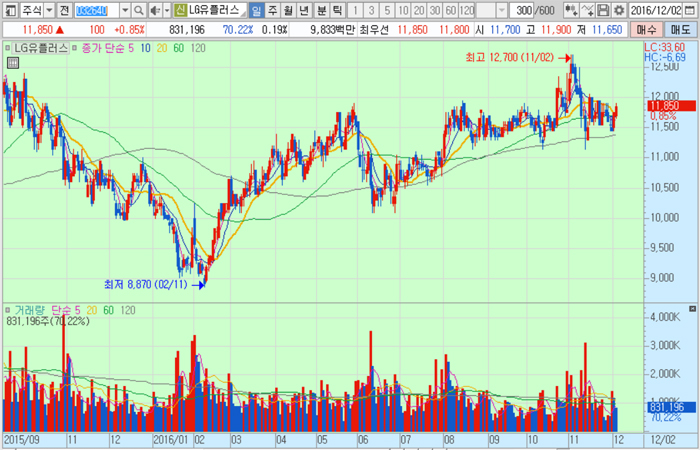Select daily (일) chart period
Screen dimensions: 700x450
[257, 10]
